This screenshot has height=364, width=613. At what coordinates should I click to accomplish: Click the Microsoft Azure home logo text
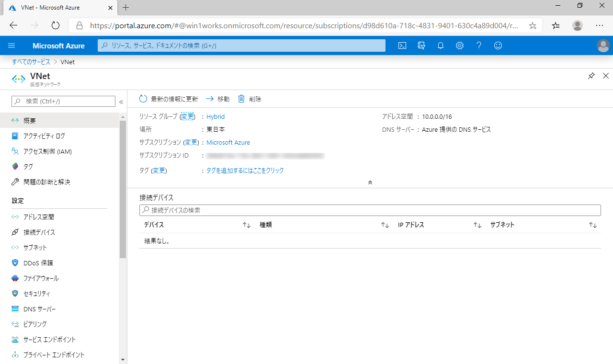[58, 45]
